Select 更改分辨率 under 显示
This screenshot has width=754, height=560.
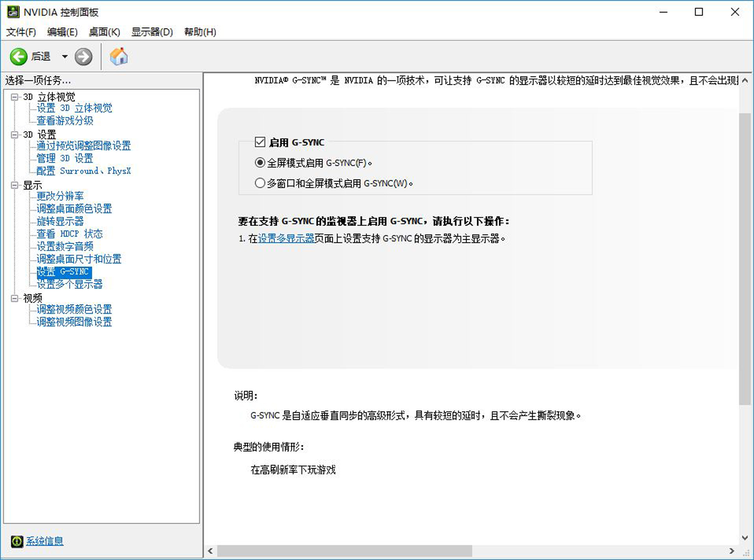coord(60,196)
